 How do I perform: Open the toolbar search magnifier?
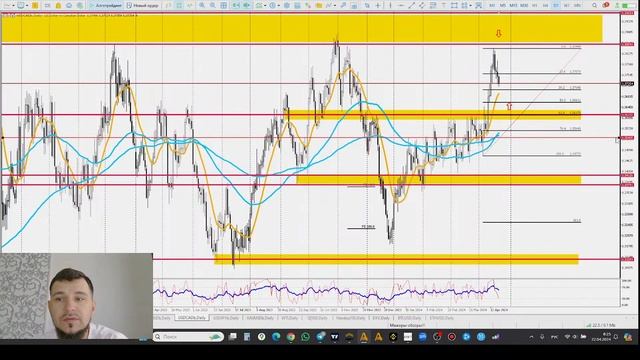click(594, 6)
